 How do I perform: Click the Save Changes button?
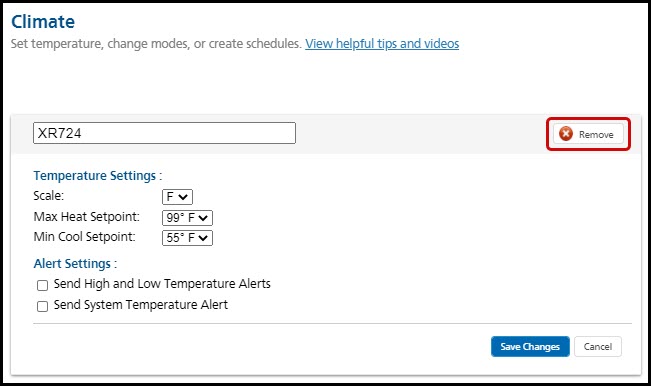pyautogui.click(x=530, y=347)
